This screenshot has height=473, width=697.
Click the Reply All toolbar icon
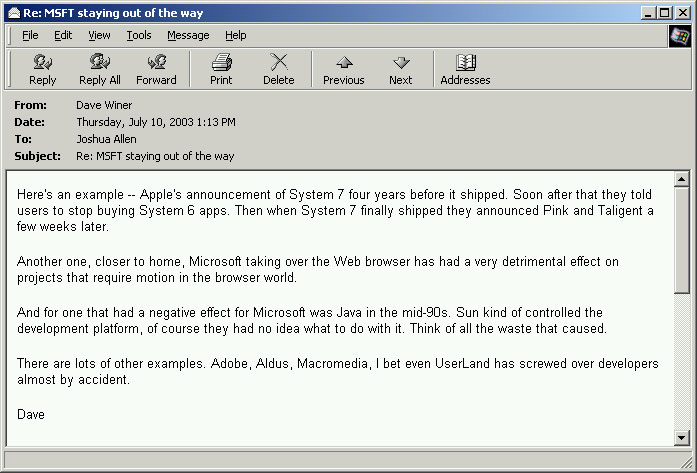[99, 69]
